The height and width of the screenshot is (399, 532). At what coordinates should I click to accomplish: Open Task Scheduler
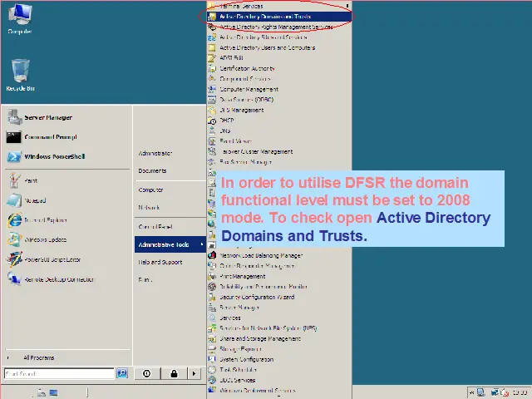coord(279,370)
